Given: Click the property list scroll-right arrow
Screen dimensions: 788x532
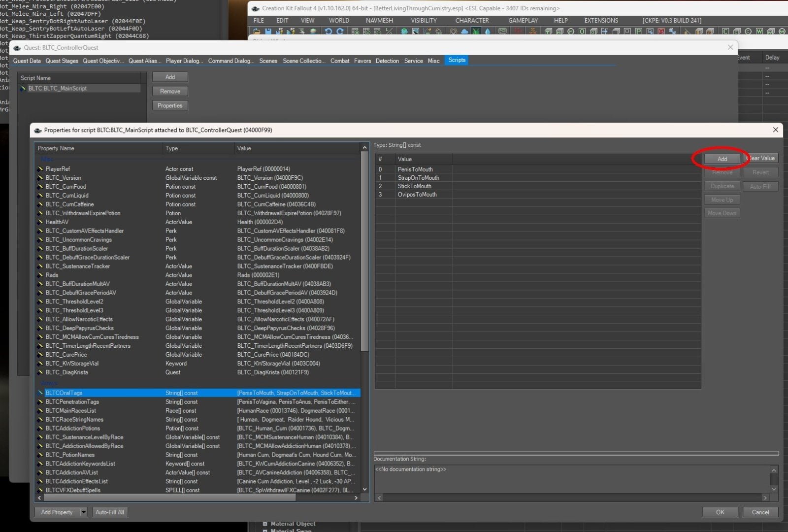Looking at the screenshot, I should point(356,498).
